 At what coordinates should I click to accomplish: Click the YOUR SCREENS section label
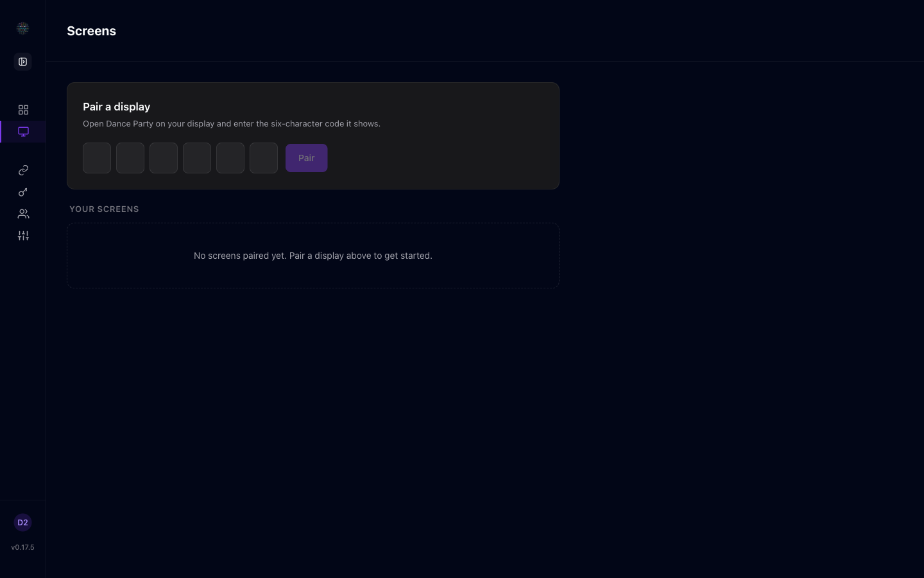(104, 209)
